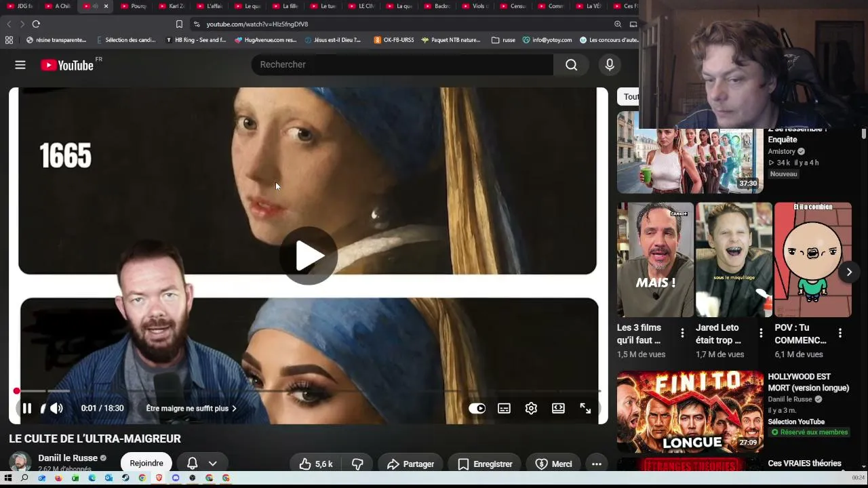Click the Partager share button
The height and width of the screenshot is (488, 868).
point(411,464)
